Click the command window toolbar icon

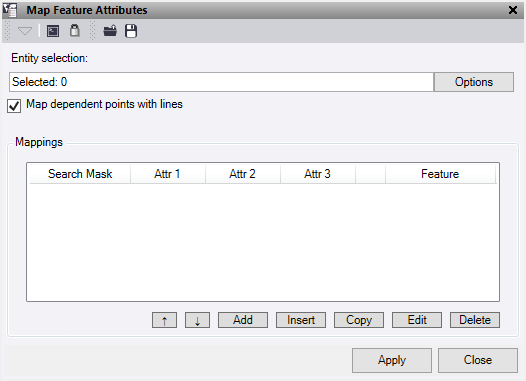tap(53, 31)
